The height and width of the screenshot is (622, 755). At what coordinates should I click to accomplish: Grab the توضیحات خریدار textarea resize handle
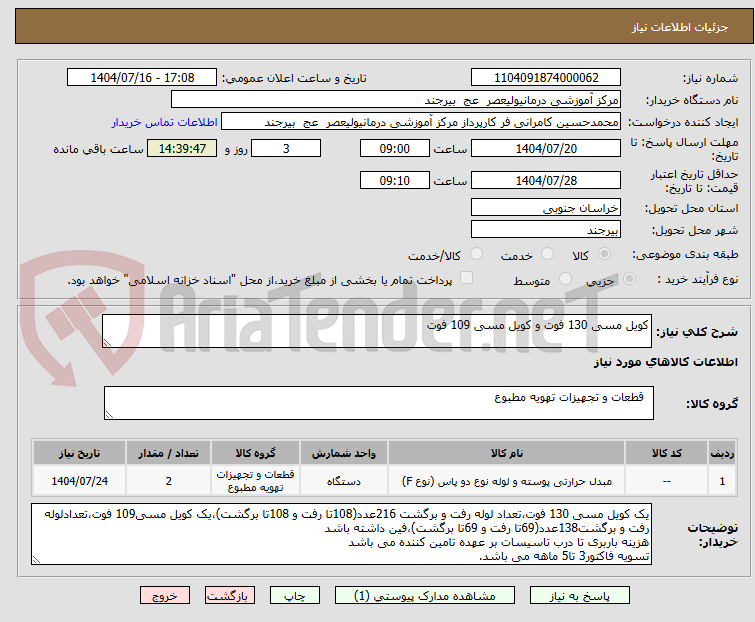[36, 559]
